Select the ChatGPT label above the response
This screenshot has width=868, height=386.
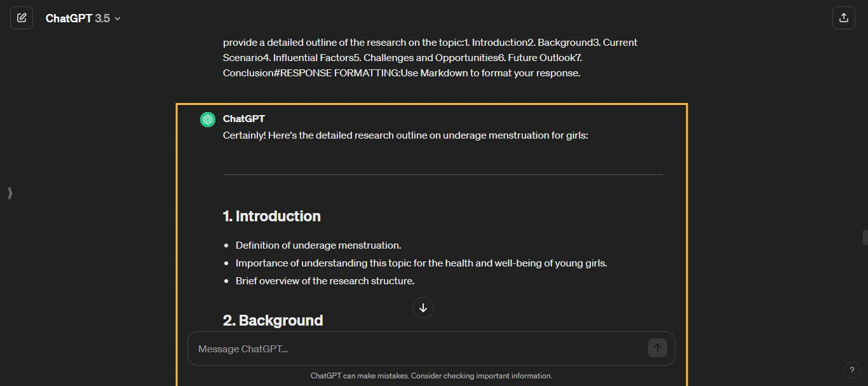tap(243, 118)
